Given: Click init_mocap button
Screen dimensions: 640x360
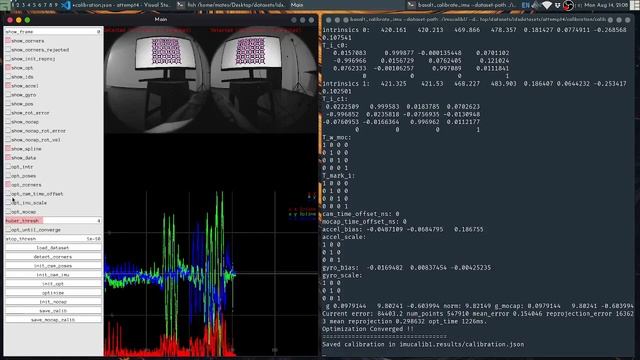Looking at the screenshot, I should tap(53, 302).
